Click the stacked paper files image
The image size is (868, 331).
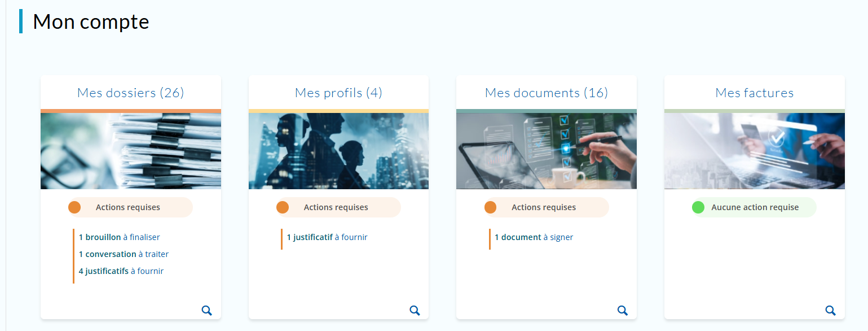131,151
